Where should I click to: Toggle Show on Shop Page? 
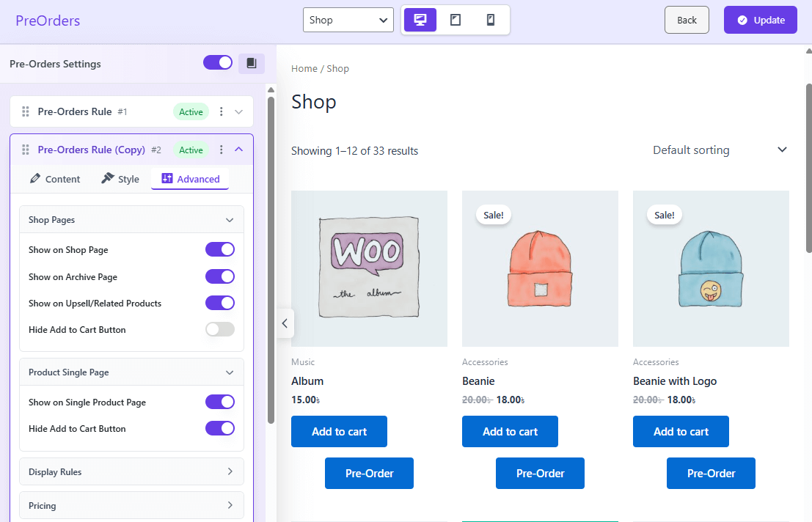(x=220, y=249)
